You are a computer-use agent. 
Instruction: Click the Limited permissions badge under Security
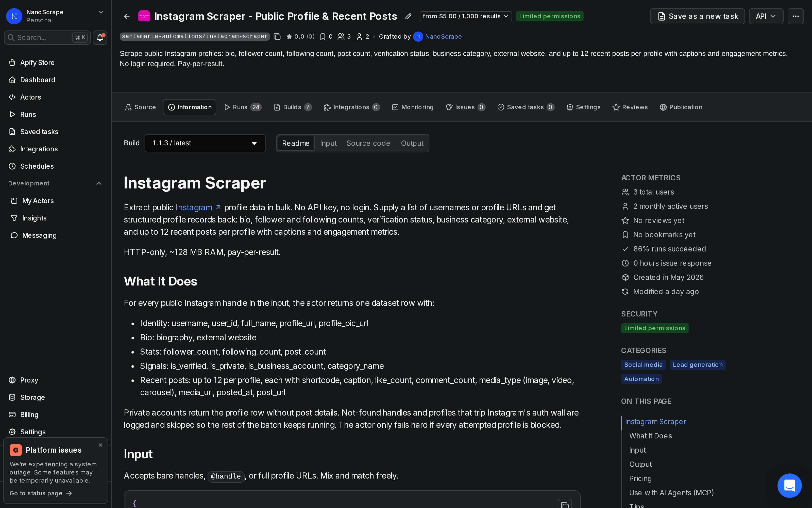click(655, 328)
